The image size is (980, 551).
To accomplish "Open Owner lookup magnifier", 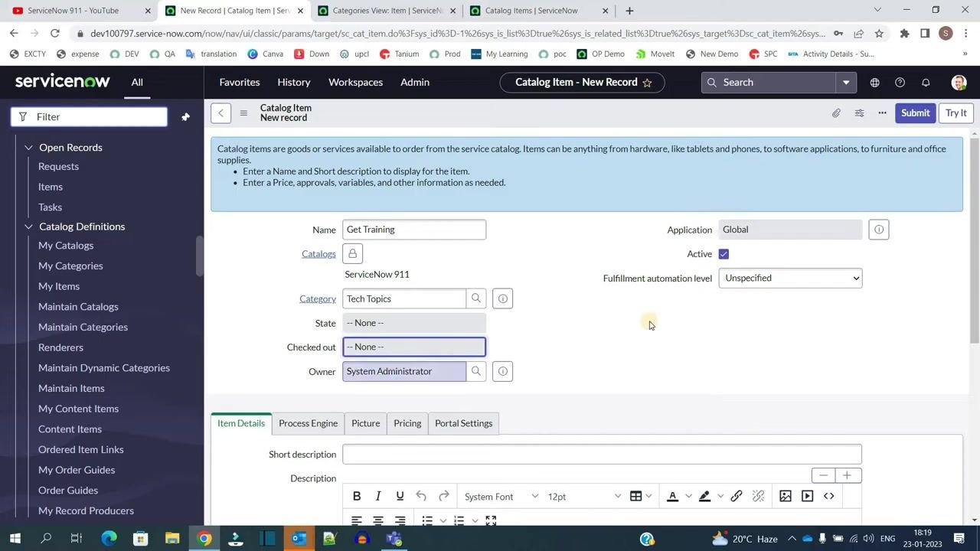I will coord(476,371).
